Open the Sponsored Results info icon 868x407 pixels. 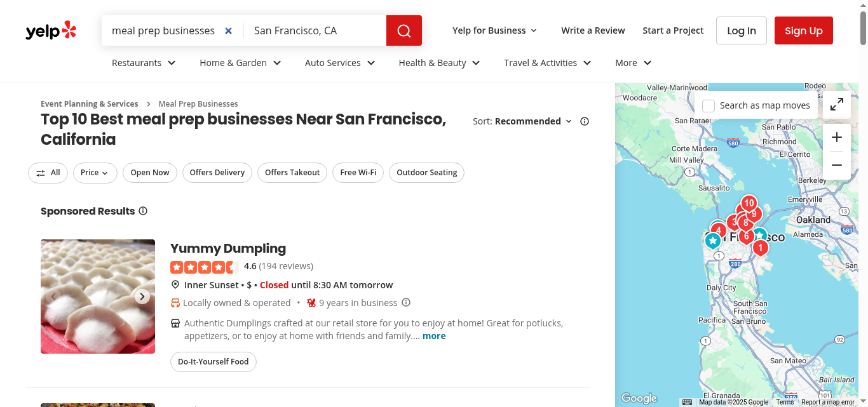tap(143, 211)
